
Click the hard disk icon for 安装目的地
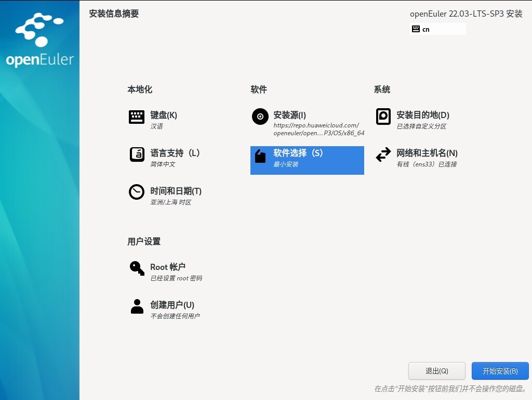(x=383, y=117)
